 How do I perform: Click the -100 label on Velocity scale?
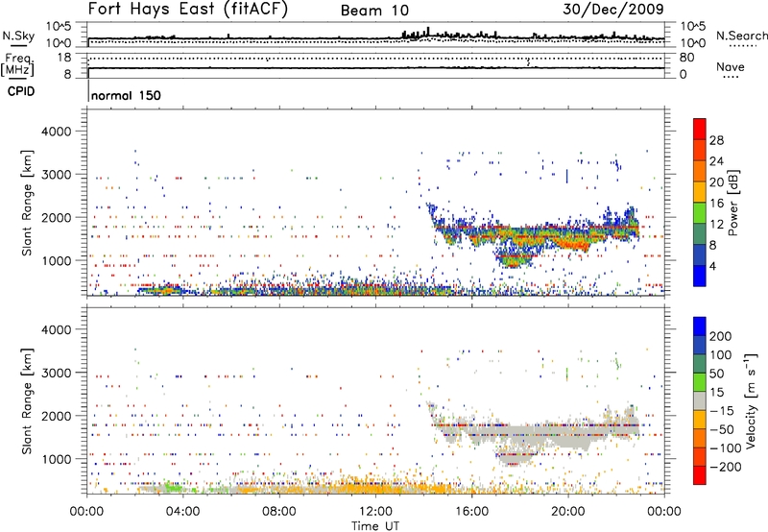[725, 448]
